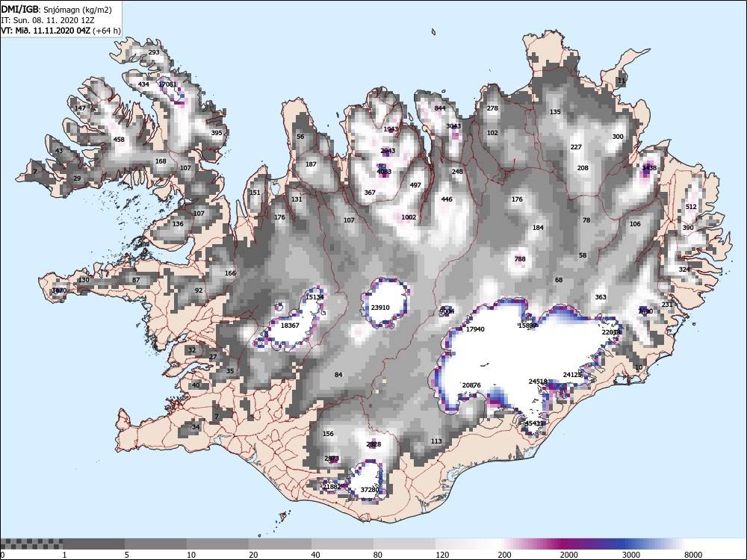The height and width of the screenshot is (560, 747).
Task: Click the glacier value '15134'
Action: pyautogui.click(x=314, y=297)
